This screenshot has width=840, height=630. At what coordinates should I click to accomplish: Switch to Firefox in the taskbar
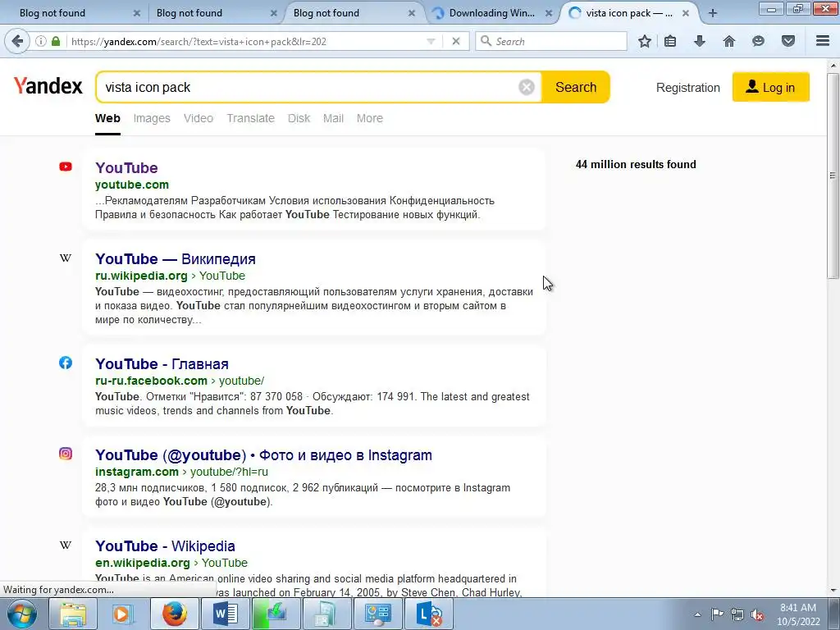coord(175,614)
